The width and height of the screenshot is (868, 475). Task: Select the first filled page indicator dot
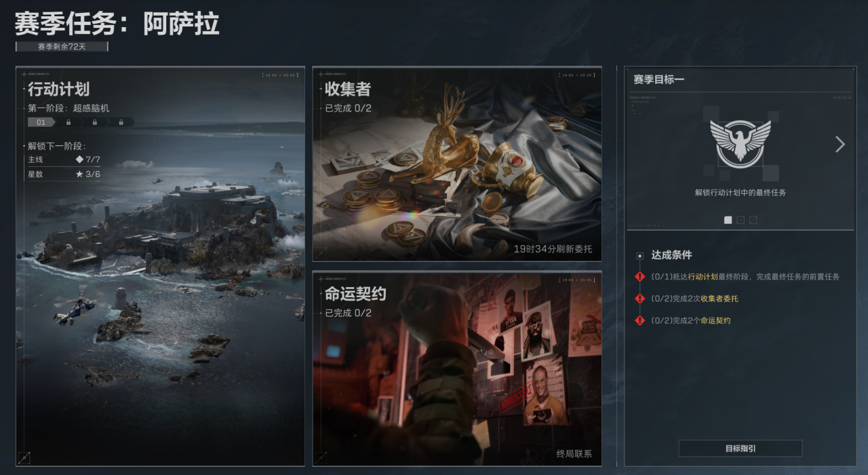[x=728, y=220]
